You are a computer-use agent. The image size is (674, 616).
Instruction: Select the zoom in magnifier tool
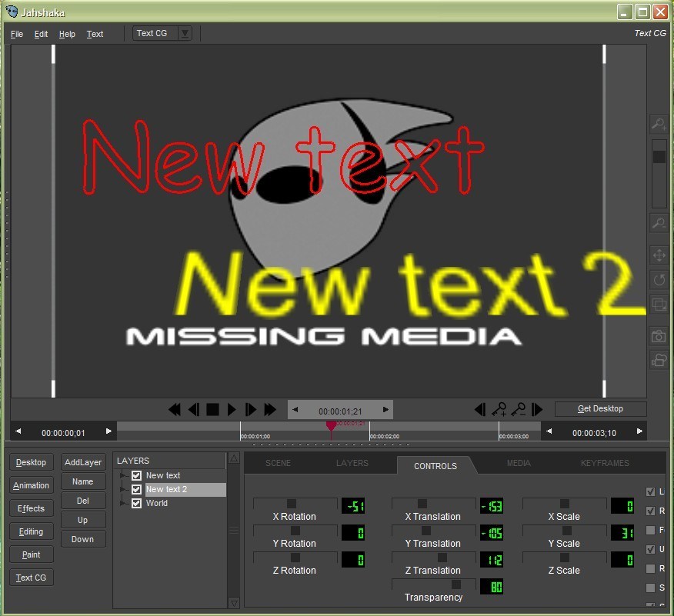659,125
